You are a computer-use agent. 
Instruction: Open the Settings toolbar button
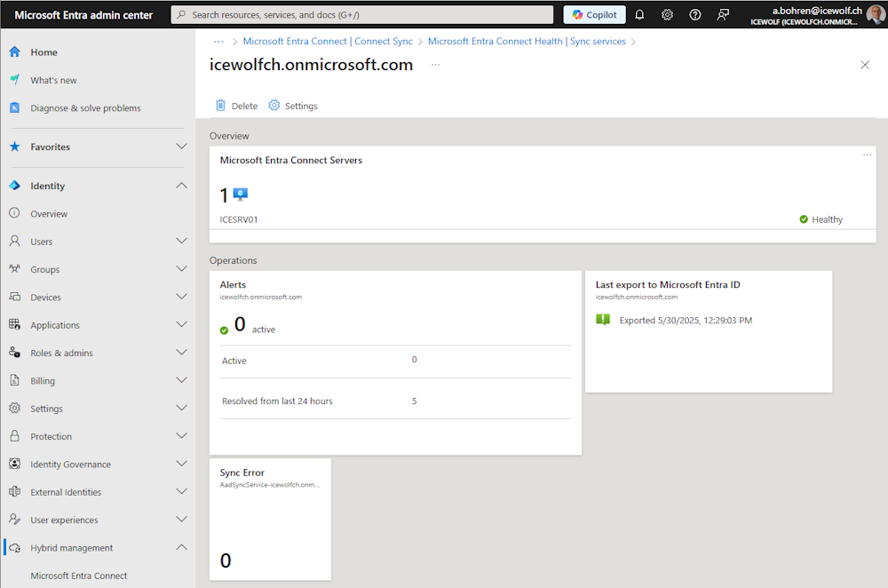click(293, 106)
